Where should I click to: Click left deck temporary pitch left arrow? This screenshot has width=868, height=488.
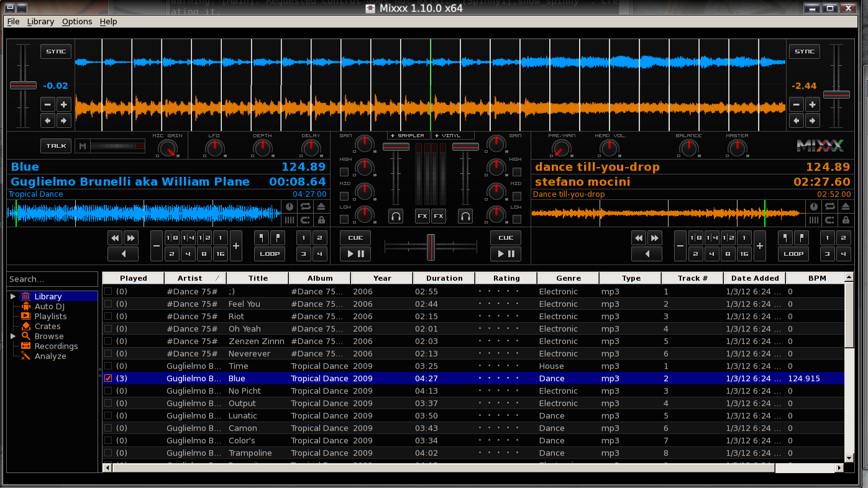coord(48,120)
